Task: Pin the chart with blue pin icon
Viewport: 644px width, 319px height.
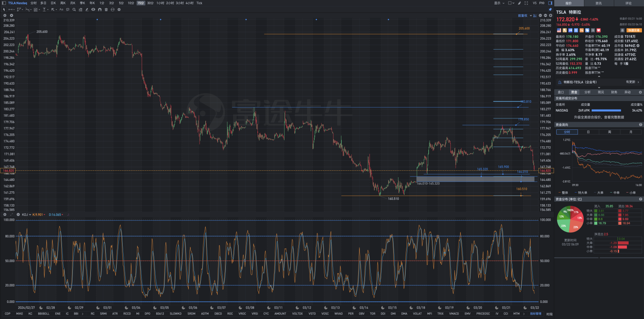Action: pos(550,9)
